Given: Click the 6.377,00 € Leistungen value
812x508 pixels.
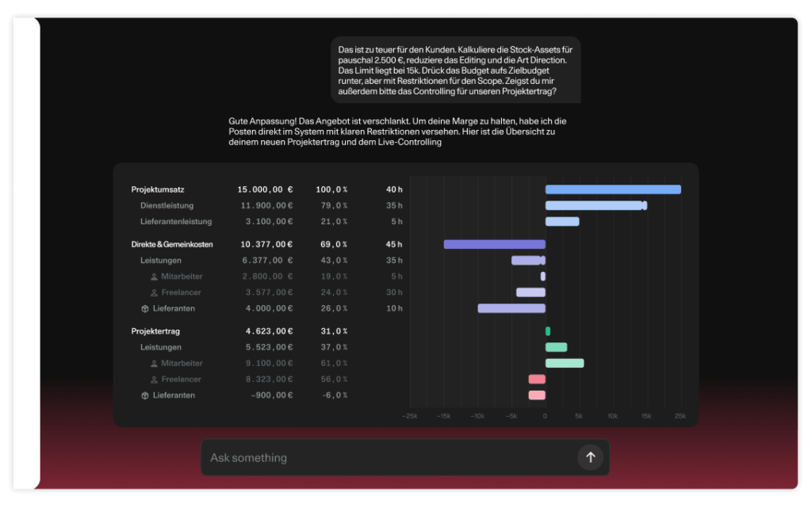Looking at the screenshot, I should (268, 260).
